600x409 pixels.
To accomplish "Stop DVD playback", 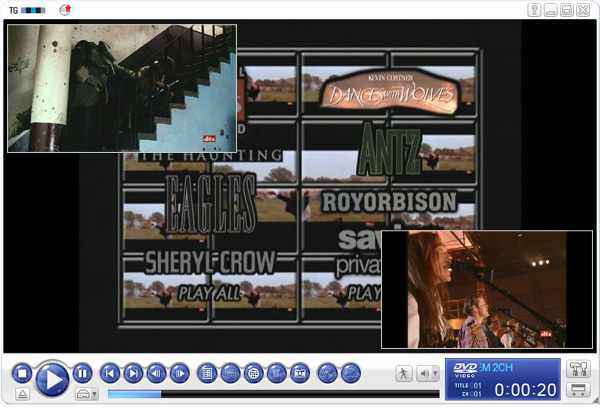I will 22,373.
